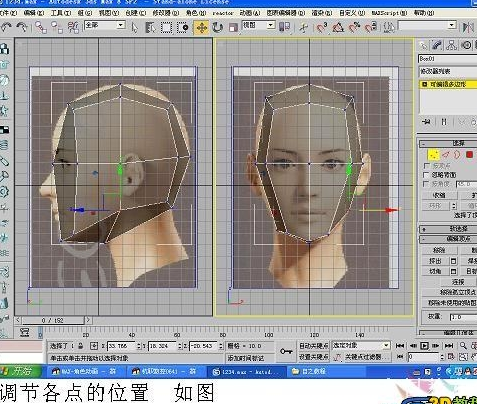The width and height of the screenshot is (477, 404).
Task: Toggle the Angle Snap icon
Action: [338, 27]
